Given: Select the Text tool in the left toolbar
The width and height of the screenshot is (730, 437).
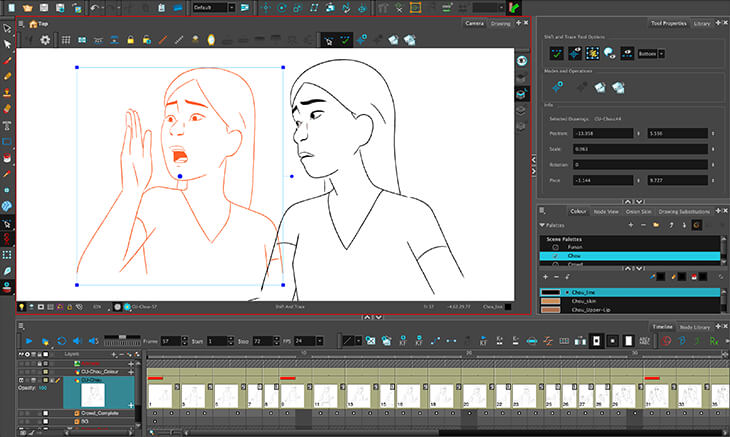Looking at the screenshot, I should pos(7,126).
